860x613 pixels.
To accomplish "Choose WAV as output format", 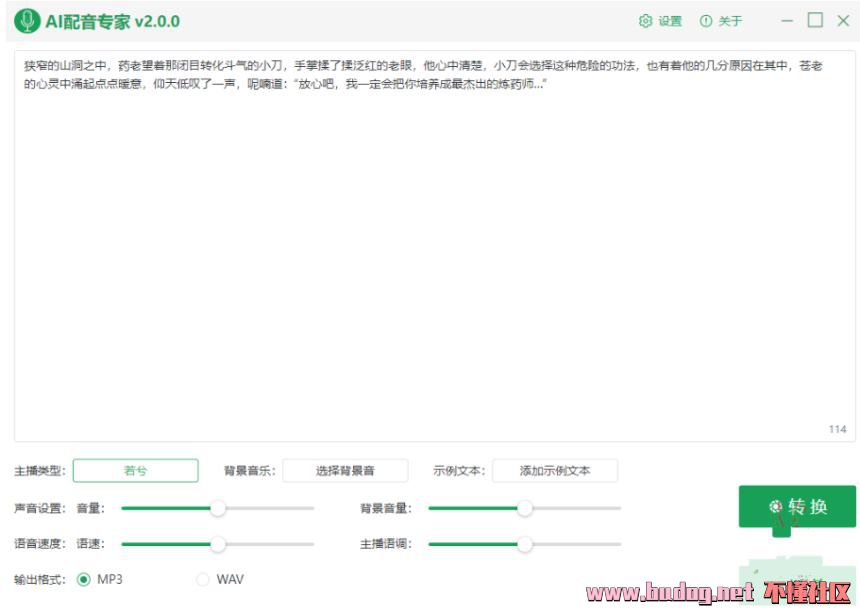I will (x=203, y=580).
